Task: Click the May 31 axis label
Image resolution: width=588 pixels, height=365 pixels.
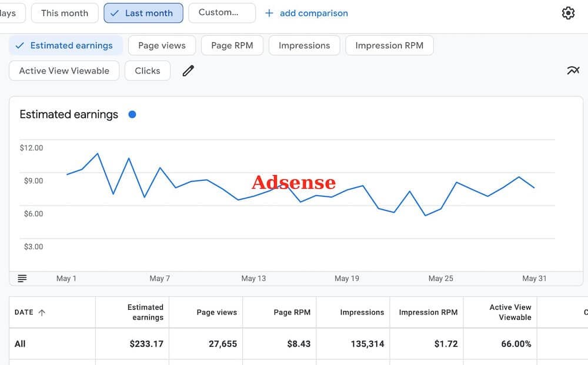Action: pyautogui.click(x=534, y=279)
